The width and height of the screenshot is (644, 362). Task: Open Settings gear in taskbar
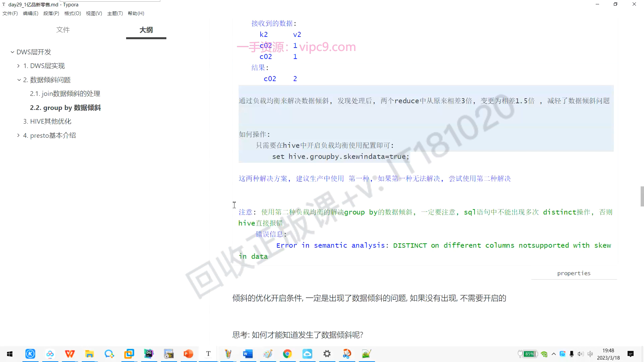327,354
